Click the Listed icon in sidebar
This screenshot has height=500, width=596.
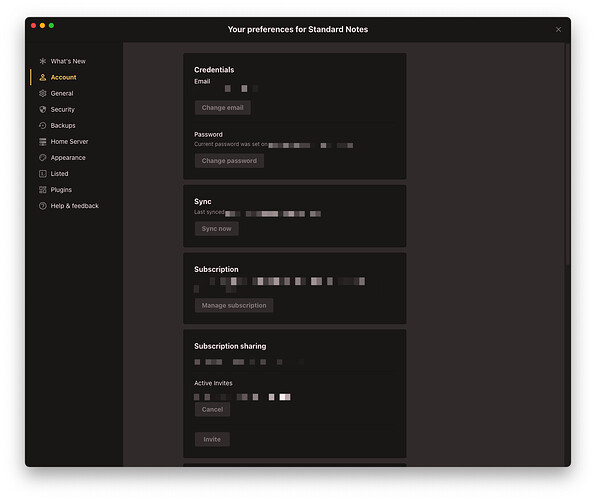coord(43,174)
